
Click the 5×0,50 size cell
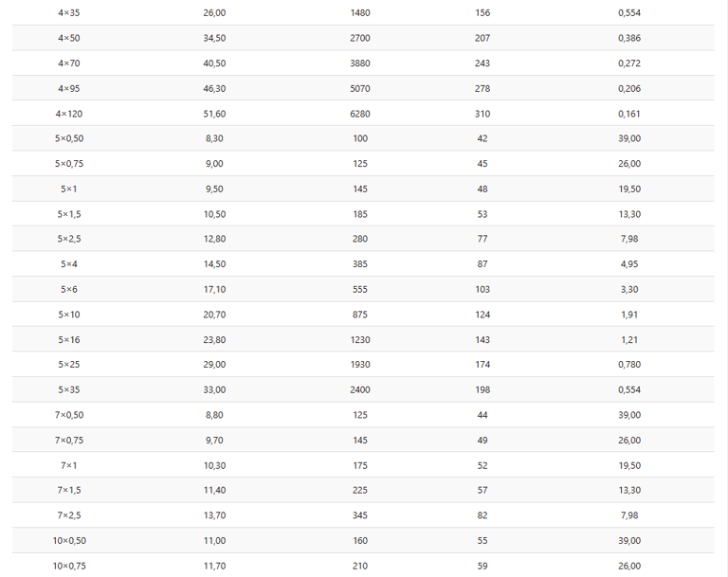click(69, 138)
